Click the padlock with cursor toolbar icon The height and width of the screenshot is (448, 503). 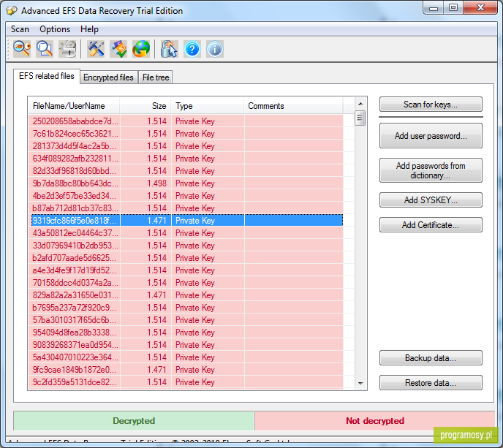click(169, 49)
